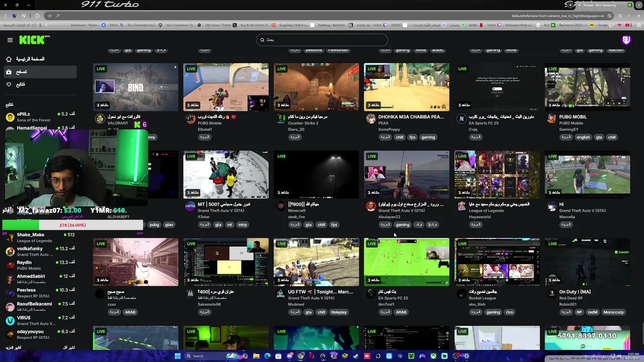Viewport: 644px width, 362px height.
Task: Switch to the Browse - Kick Streaming tab
Action: pyautogui.click(x=601, y=5)
